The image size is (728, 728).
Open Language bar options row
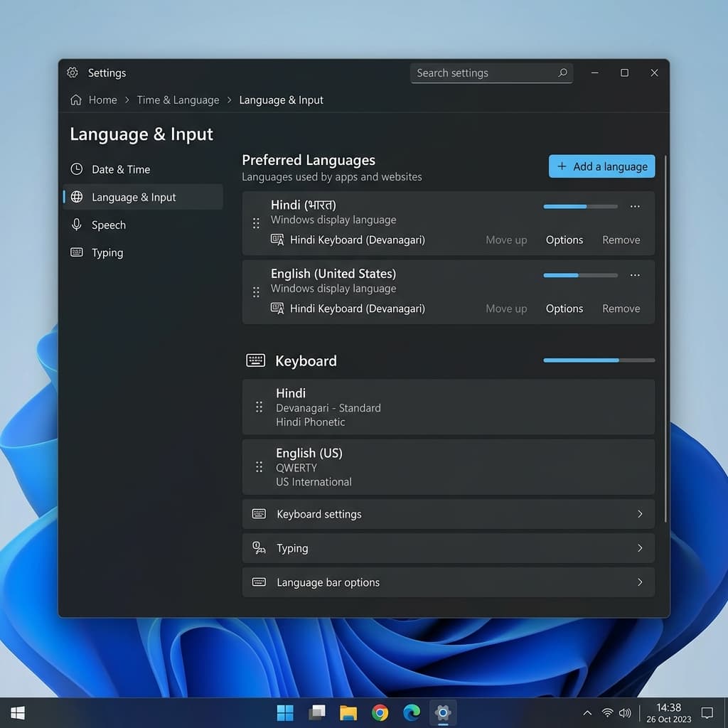coord(448,582)
